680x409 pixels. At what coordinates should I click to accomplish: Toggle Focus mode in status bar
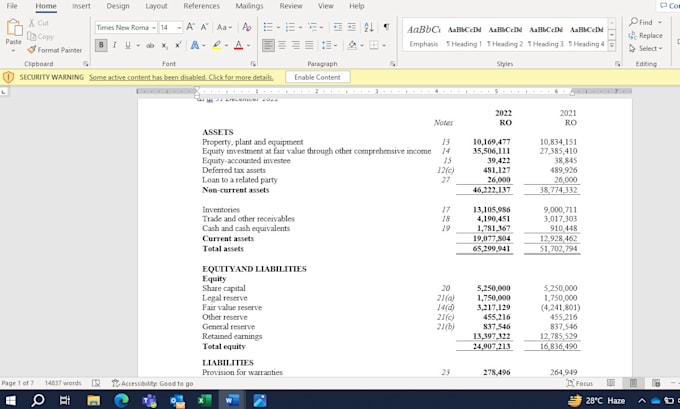[x=579, y=383]
